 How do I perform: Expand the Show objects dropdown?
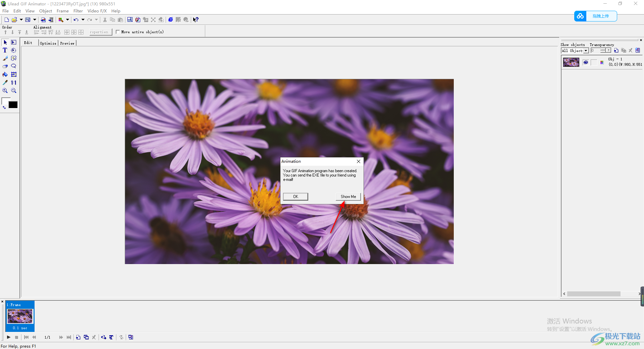(x=586, y=51)
